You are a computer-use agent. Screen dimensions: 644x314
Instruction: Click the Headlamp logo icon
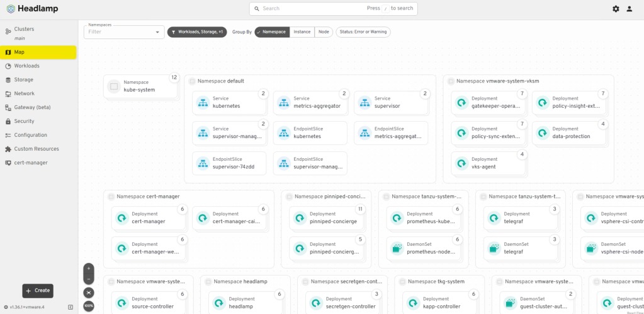pos(11,9)
